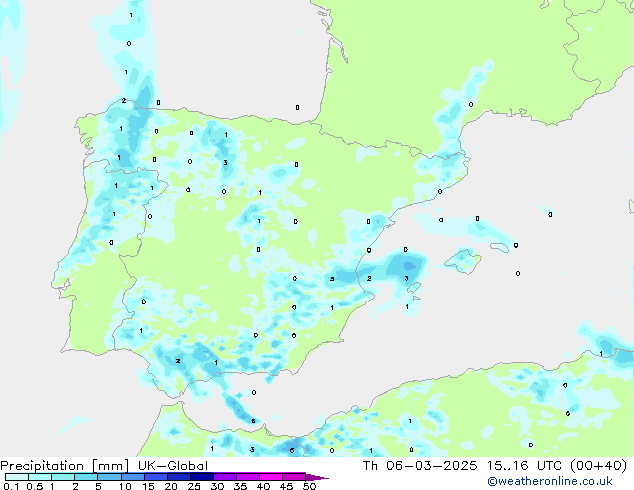This screenshot has height=490, width=634.
Task: Pick the 30–35 mm purple legend swatch
Action: [x=224, y=477]
